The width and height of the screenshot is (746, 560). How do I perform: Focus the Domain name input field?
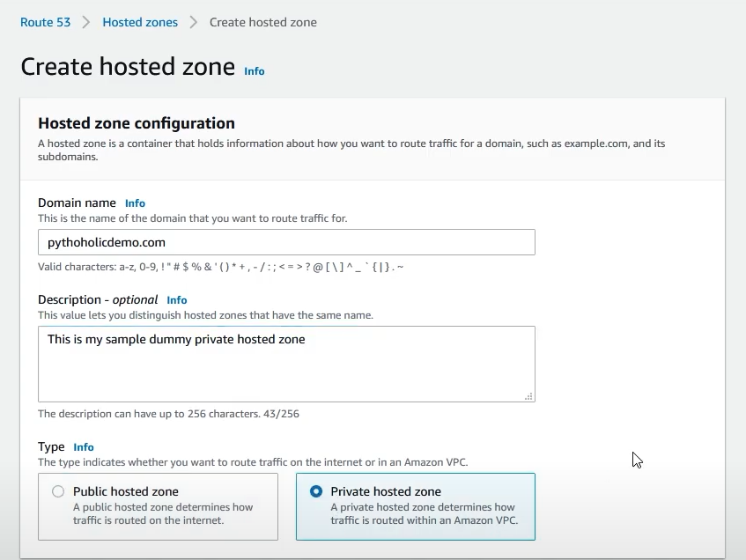pyautogui.click(x=286, y=242)
